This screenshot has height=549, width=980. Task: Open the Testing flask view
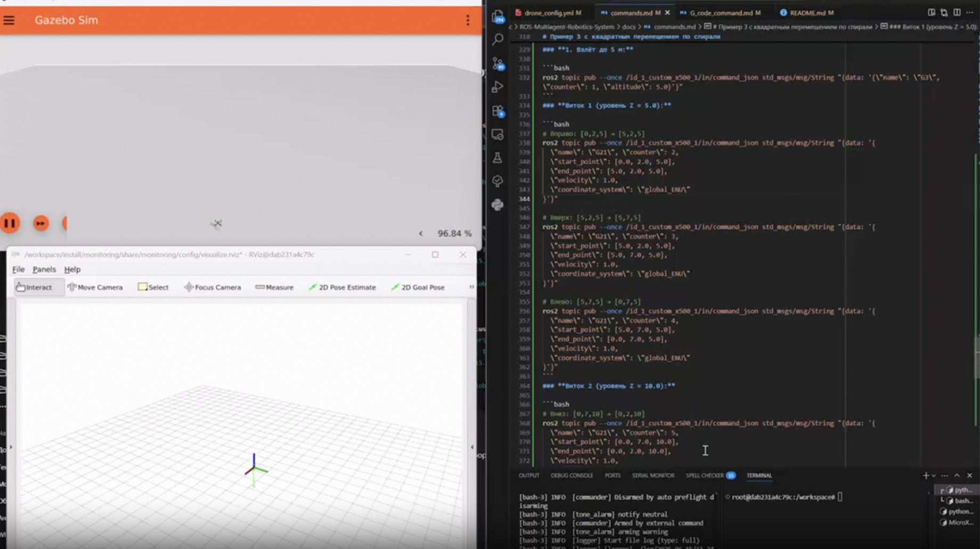coord(497,158)
